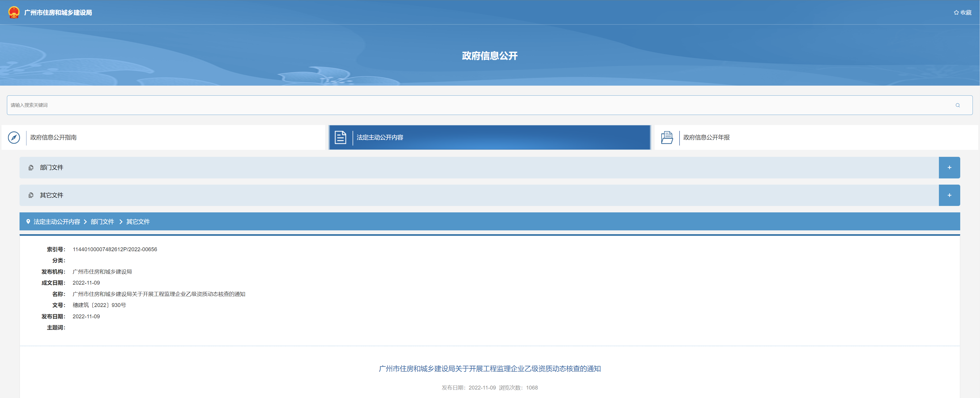Switch to 政府信息公开指南 tab

point(53,138)
